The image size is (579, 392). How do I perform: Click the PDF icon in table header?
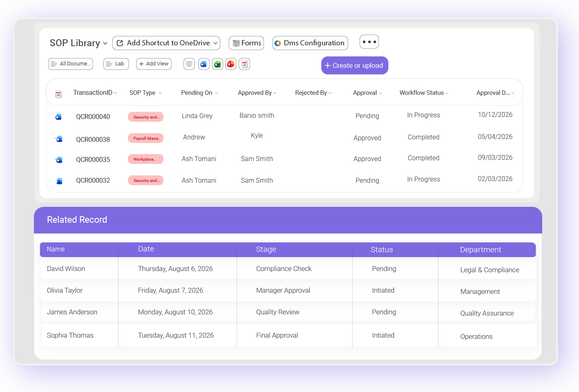(58, 94)
